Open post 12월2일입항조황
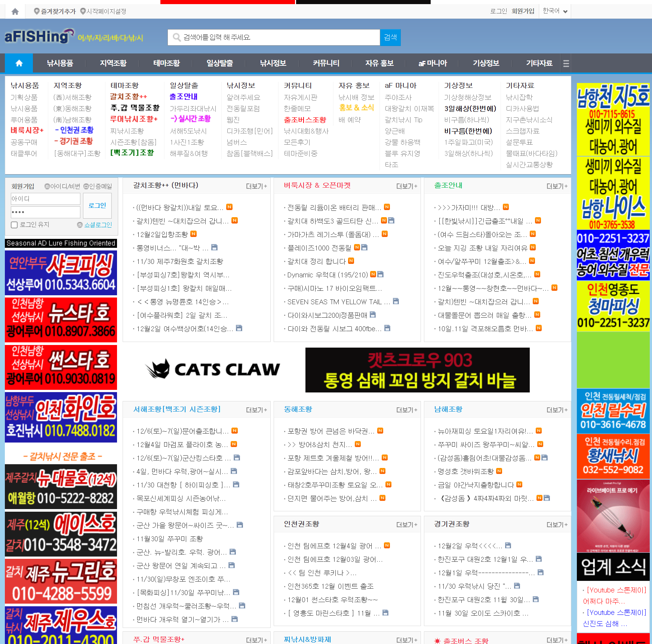Screen dimensions: 652x644 [x=162, y=234]
